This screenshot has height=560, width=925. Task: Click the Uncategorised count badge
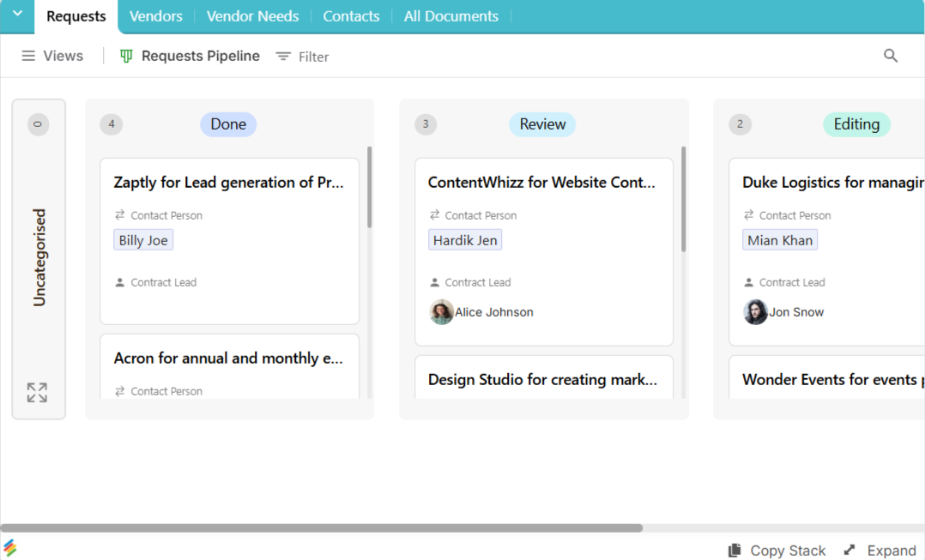click(39, 124)
